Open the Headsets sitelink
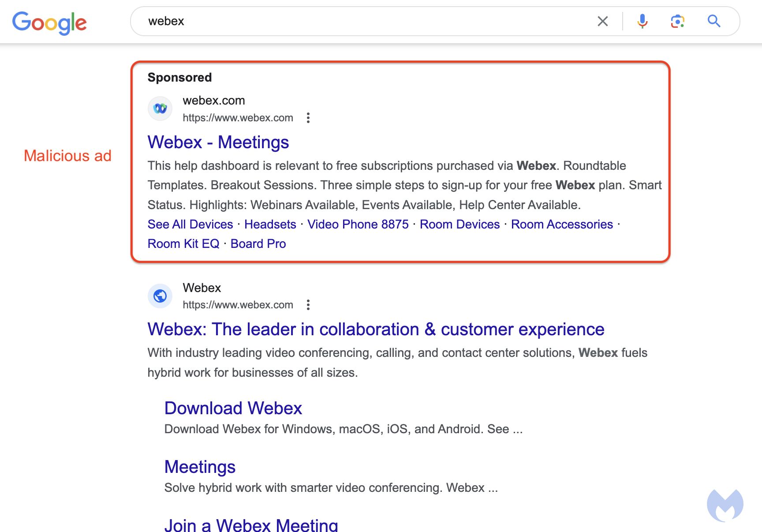This screenshot has width=762, height=532. (x=270, y=225)
